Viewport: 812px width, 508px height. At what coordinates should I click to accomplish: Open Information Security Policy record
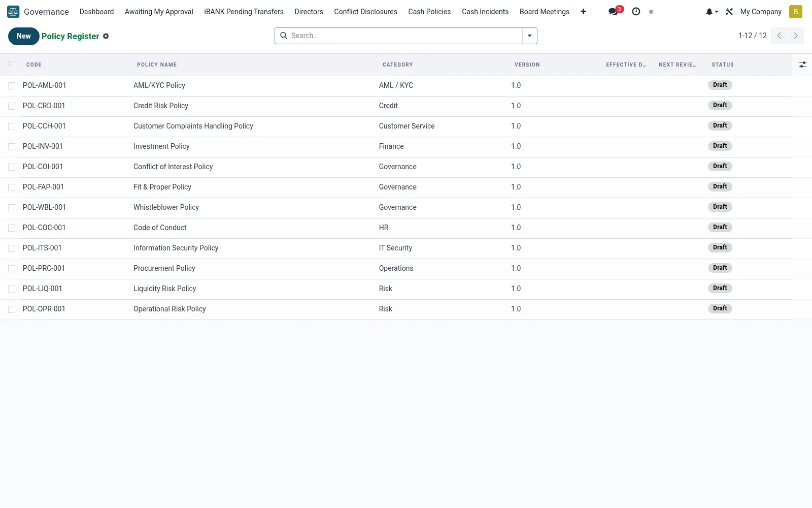coord(176,248)
